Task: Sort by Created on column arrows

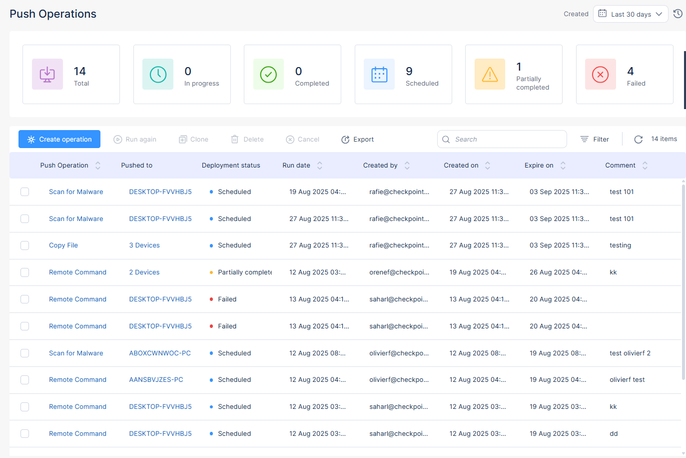Action: 487,165
